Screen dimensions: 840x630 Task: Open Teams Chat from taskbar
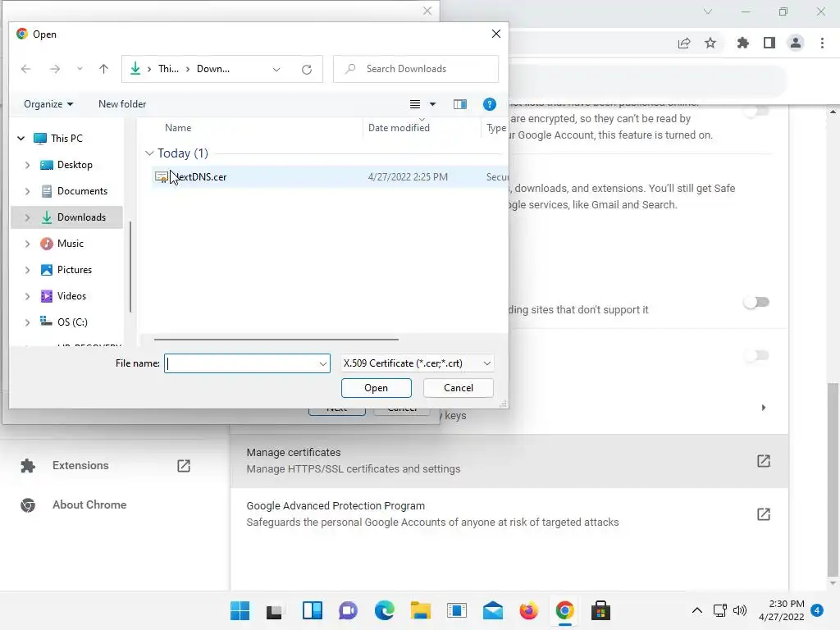pyautogui.click(x=348, y=610)
